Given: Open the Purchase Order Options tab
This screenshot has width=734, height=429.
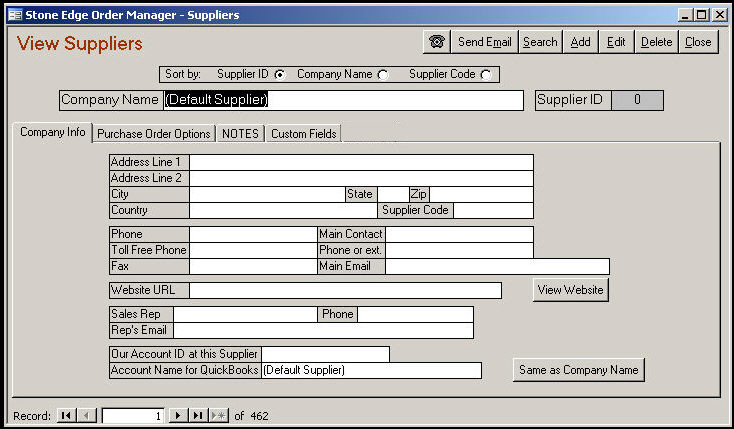Looking at the screenshot, I should 154,134.
